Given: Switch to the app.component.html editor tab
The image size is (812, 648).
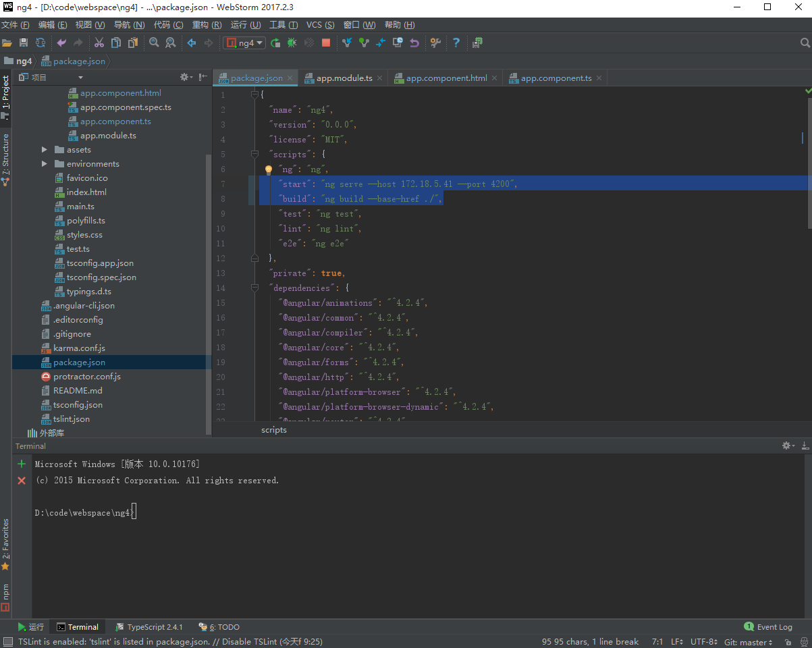Looking at the screenshot, I should pos(446,78).
